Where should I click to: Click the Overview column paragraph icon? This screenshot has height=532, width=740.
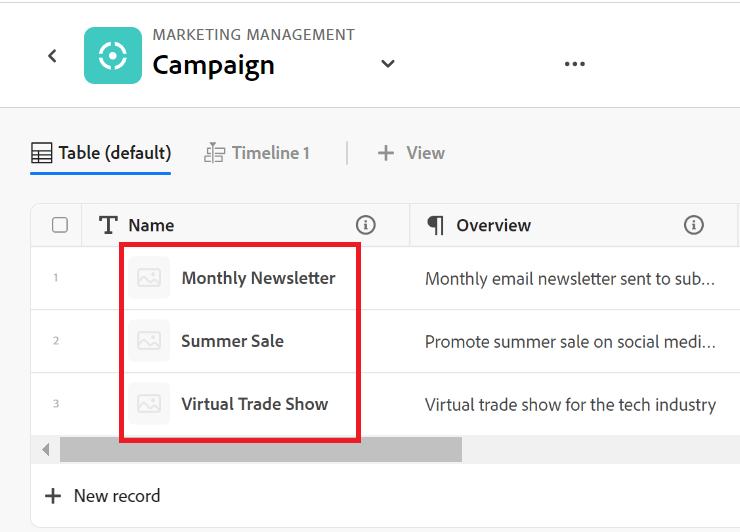[x=436, y=225]
